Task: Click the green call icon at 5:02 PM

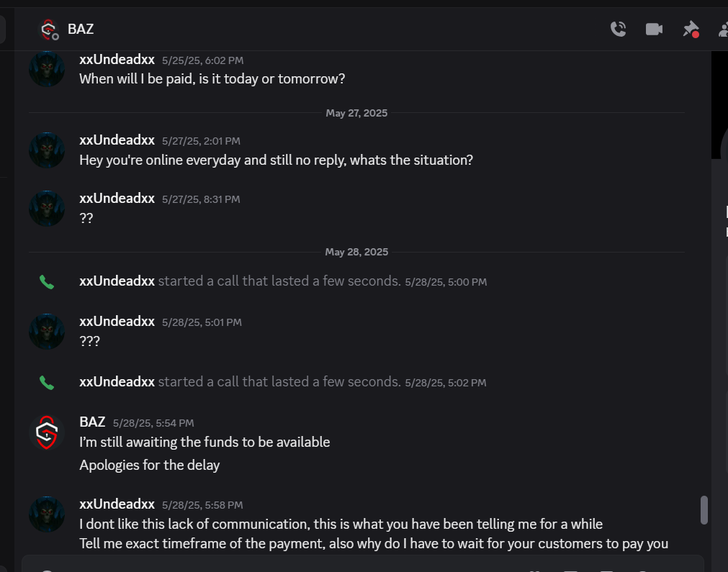Action: pyautogui.click(x=46, y=383)
